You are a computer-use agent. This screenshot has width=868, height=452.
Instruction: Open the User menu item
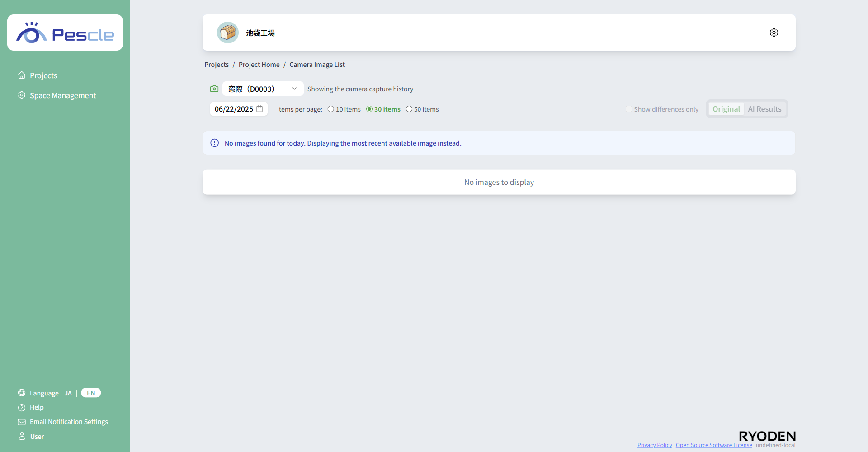pos(37,437)
